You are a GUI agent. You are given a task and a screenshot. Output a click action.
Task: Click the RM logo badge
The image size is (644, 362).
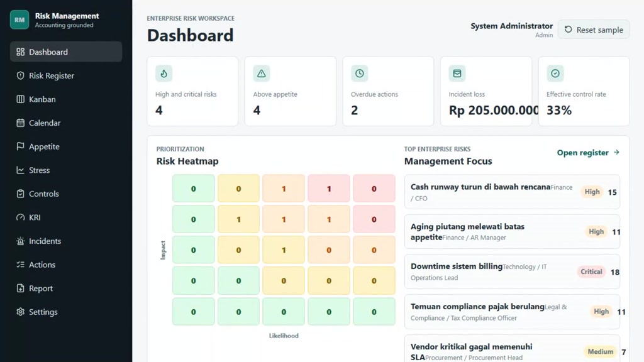click(x=19, y=19)
